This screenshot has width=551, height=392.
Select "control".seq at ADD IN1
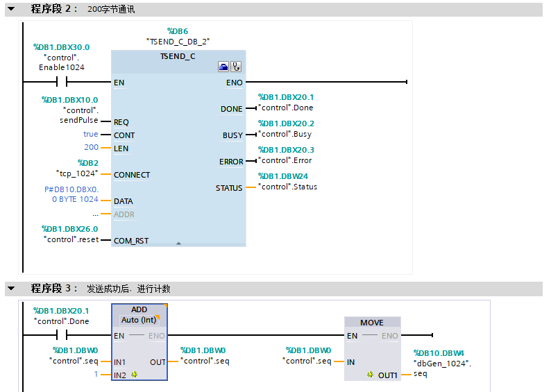tap(74, 361)
